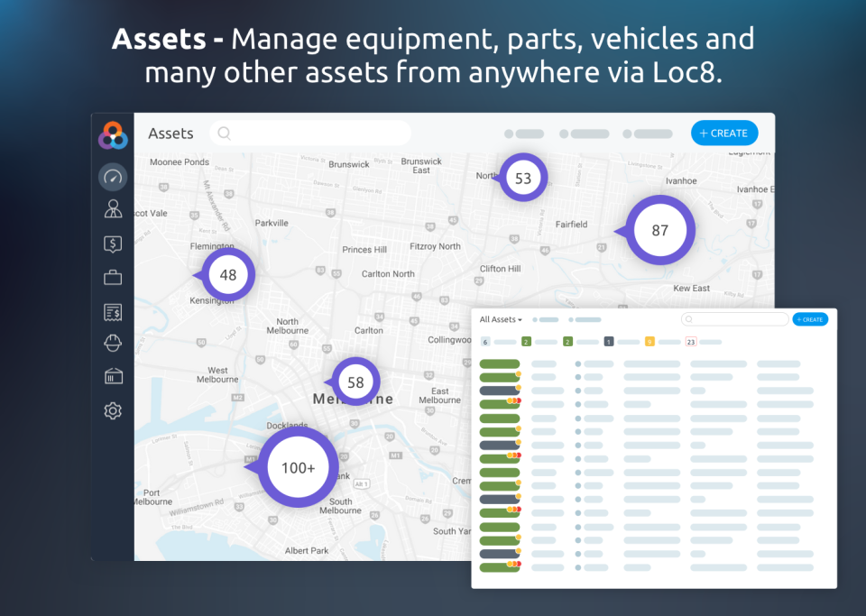Open the warehouse box sidebar icon
Image resolution: width=866 pixels, height=616 pixels.
tap(113, 376)
